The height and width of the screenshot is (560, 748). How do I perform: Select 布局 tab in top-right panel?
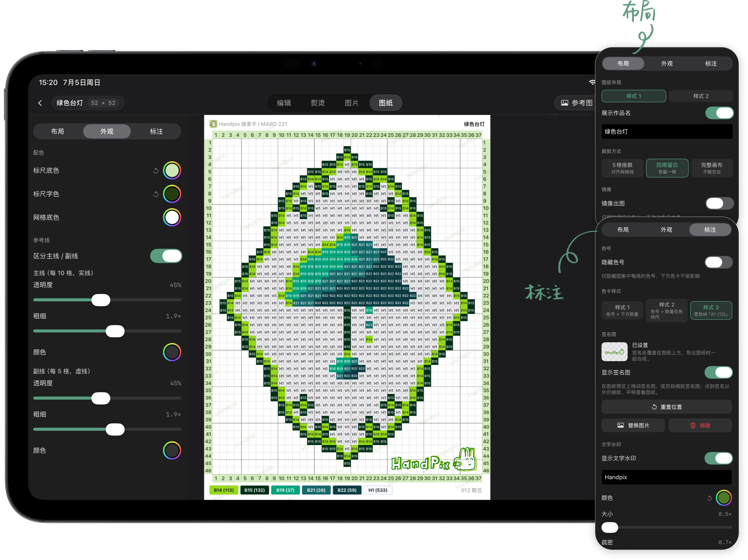[623, 64]
